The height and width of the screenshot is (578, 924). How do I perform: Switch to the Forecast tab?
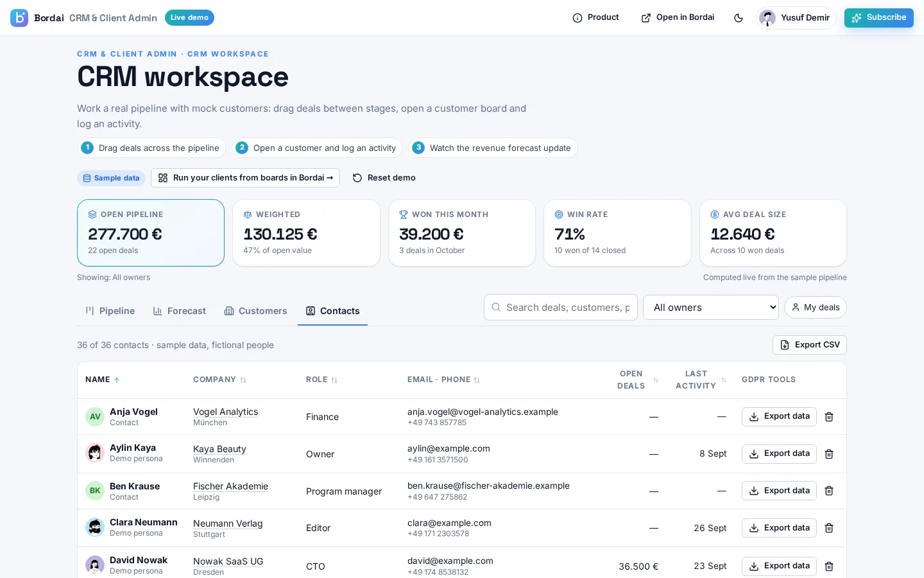point(180,311)
